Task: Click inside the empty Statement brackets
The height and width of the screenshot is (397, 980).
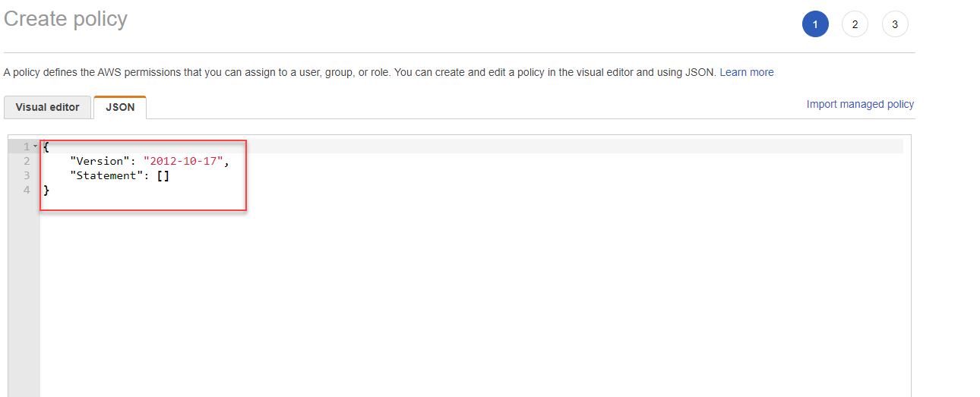Action: point(163,175)
